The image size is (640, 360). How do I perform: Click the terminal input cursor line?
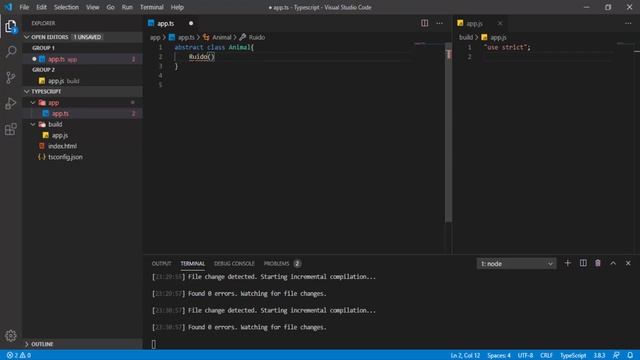tap(153, 344)
